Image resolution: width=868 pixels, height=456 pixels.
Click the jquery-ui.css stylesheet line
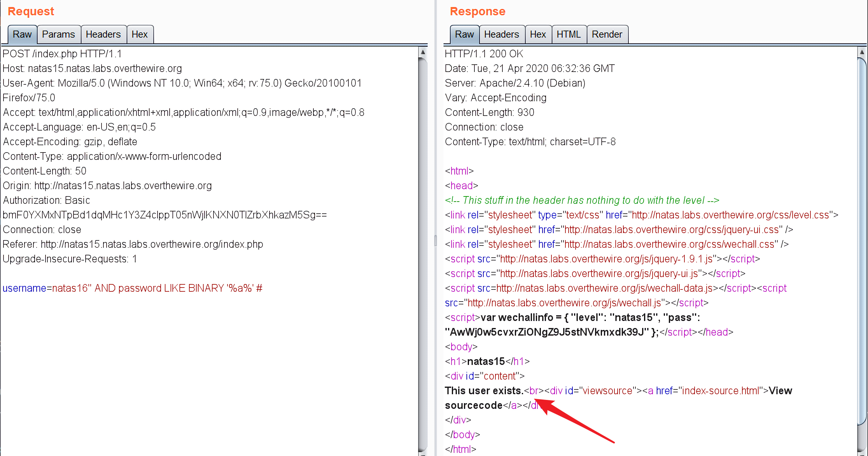pyautogui.click(x=619, y=230)
